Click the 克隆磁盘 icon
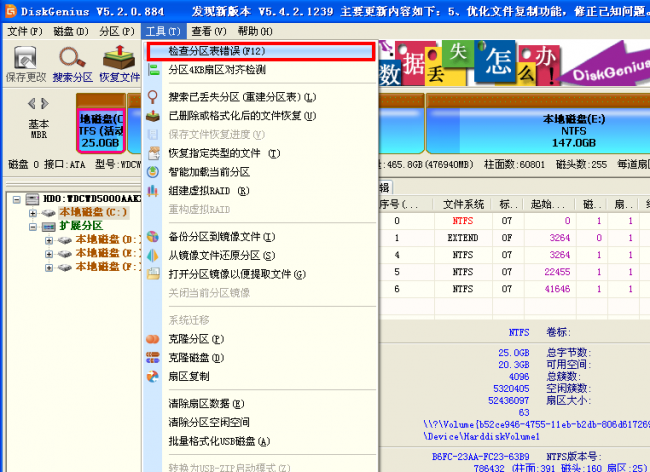The height and width of the screenshot is (472, 650). click(x=153, y=358)
